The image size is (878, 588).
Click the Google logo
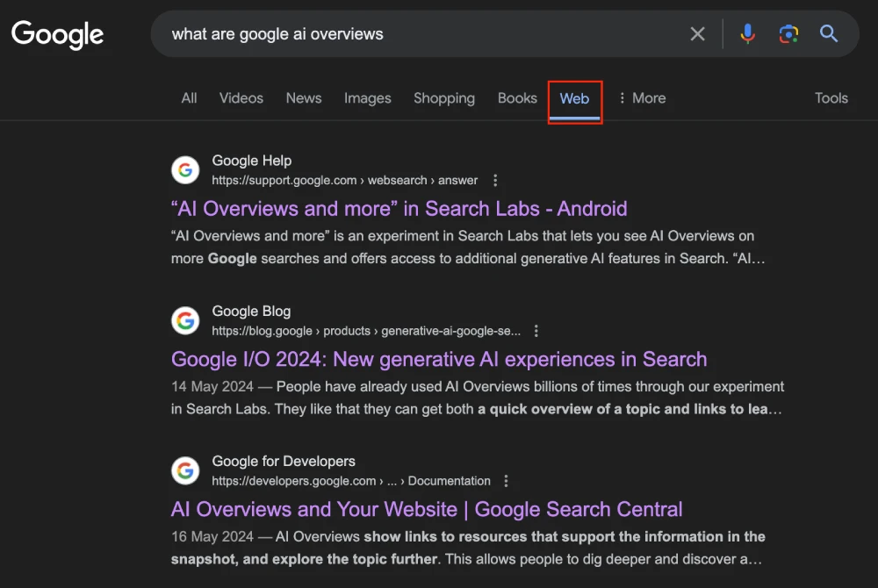(x=58, y=34)
